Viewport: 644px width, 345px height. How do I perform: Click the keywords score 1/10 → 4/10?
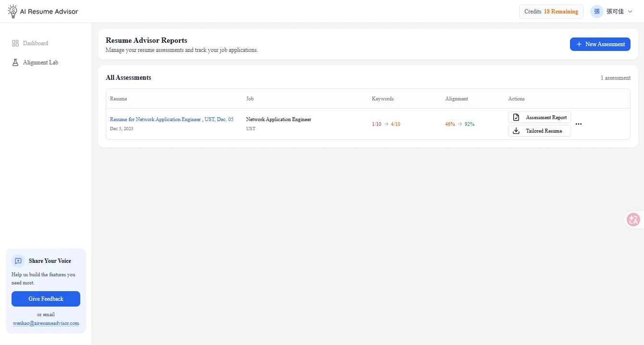386,124
